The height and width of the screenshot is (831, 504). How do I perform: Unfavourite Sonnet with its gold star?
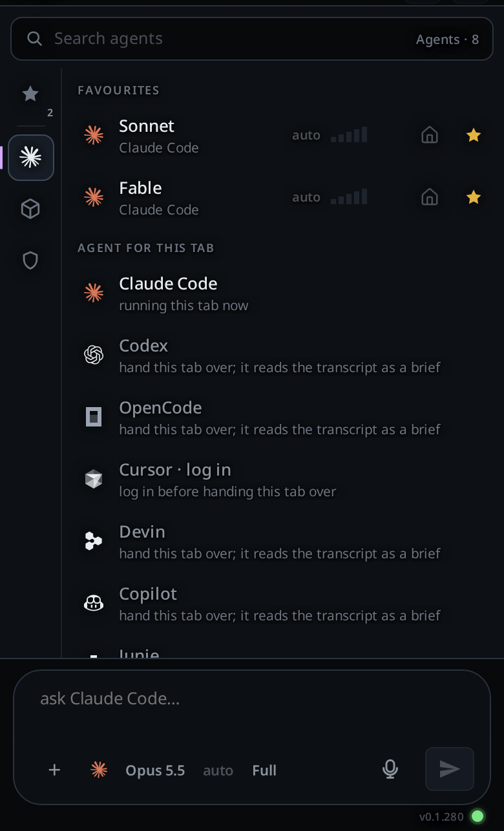coord(474,135)
